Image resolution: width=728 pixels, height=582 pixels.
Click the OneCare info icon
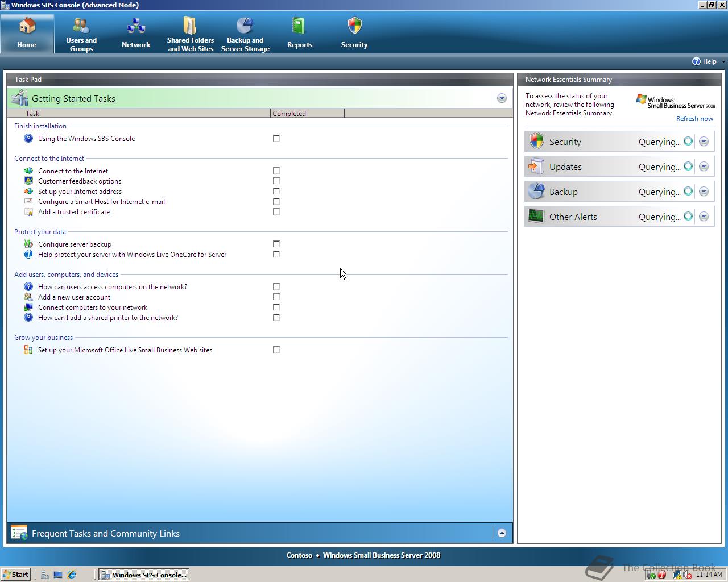click(x=28, y=254)
